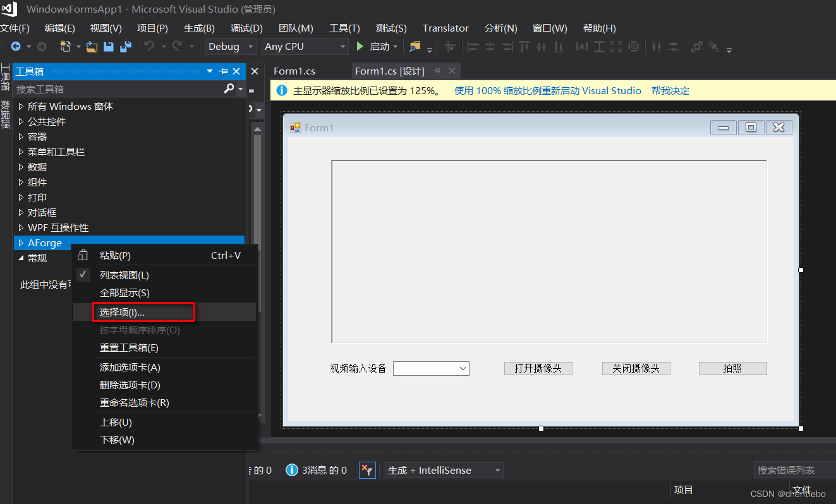Click the Navigate Backward arrow icon

(x=16, y=46)
